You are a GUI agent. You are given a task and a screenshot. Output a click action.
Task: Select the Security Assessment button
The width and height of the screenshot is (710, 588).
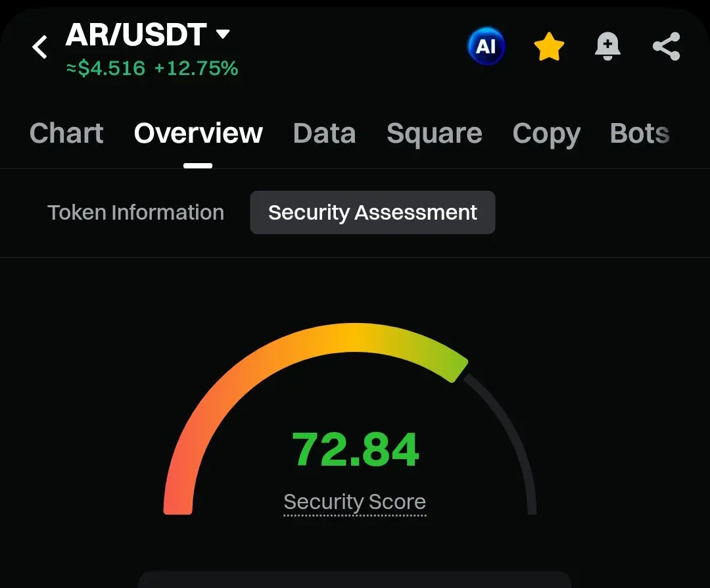373,212
